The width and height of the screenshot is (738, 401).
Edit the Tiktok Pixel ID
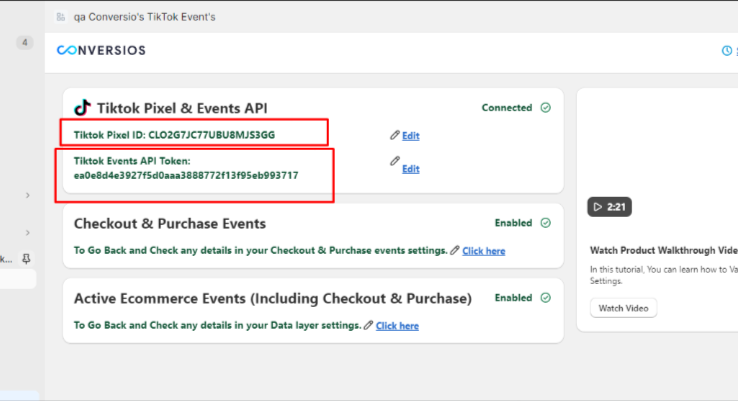point(410,136)
